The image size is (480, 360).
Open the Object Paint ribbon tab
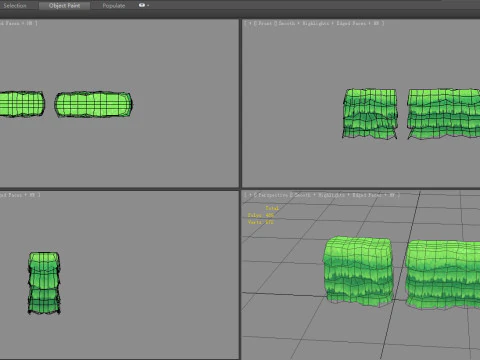(64, 6)
